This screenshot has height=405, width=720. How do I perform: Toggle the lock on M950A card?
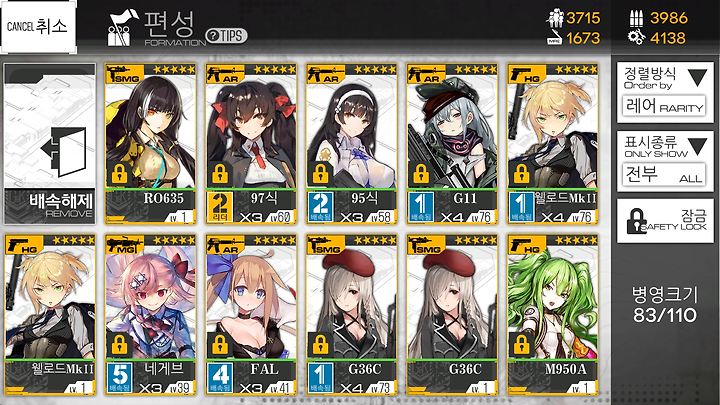[x=521, y=344]
